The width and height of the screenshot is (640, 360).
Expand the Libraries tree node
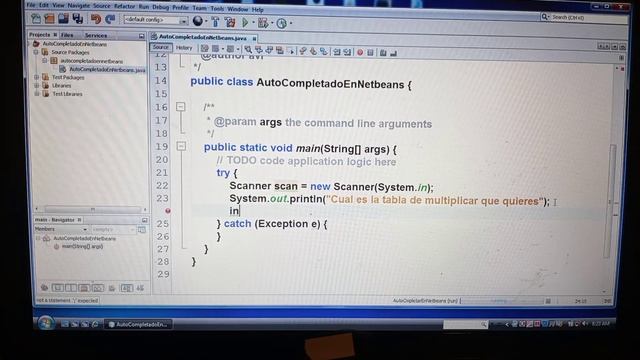click(36, 85)
